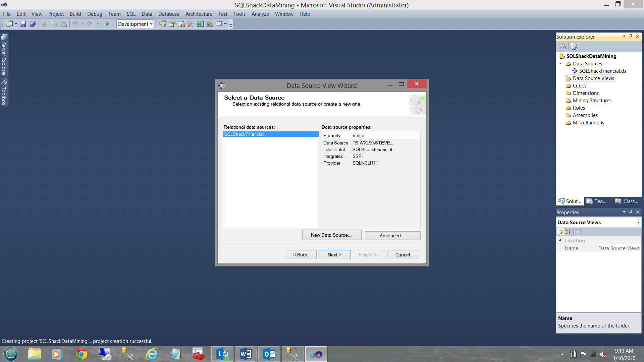Open the Advanced data source options
Image resolution: width=644 pixels, height=362 pixels.
(392, 236)
